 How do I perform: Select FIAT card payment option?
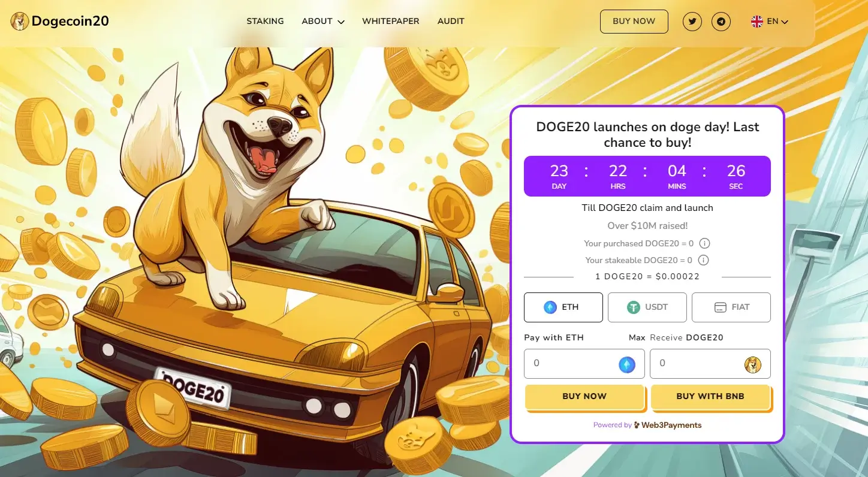point(731,307)
